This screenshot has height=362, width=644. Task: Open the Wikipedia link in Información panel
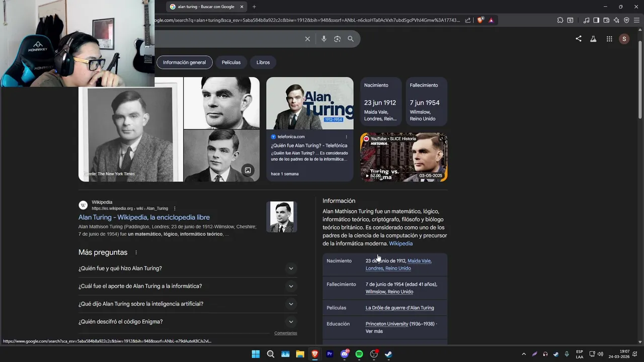pyautogui.click(x=400, y=243)
